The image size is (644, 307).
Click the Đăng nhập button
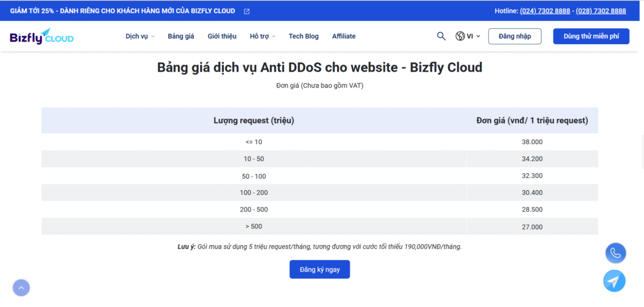[514, 36]
